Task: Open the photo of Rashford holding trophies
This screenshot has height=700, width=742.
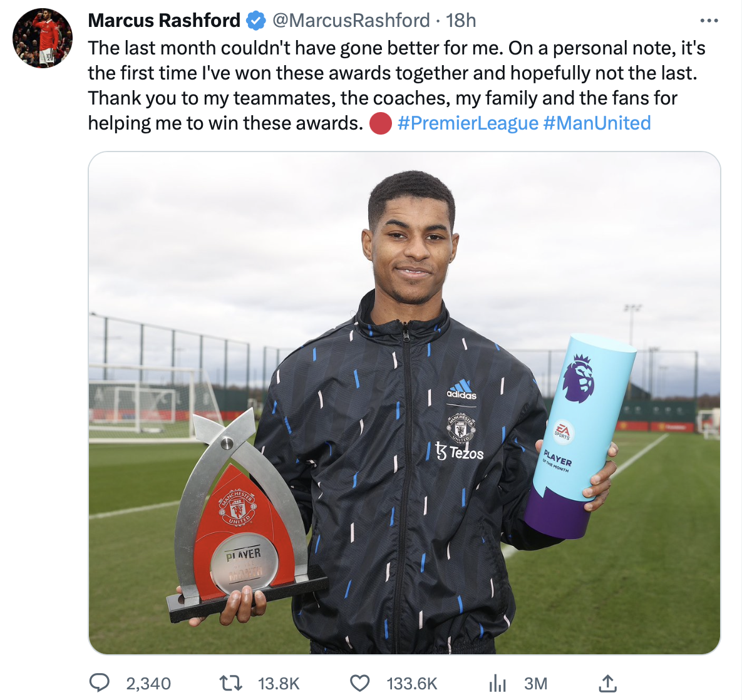Action: (x=404, y=403)
